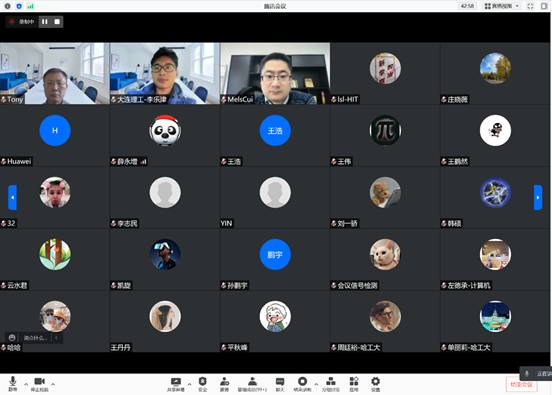The width and height of the screenshot is (552, 395).
Task: Stop the recording with square button
Action: point(57,22)
